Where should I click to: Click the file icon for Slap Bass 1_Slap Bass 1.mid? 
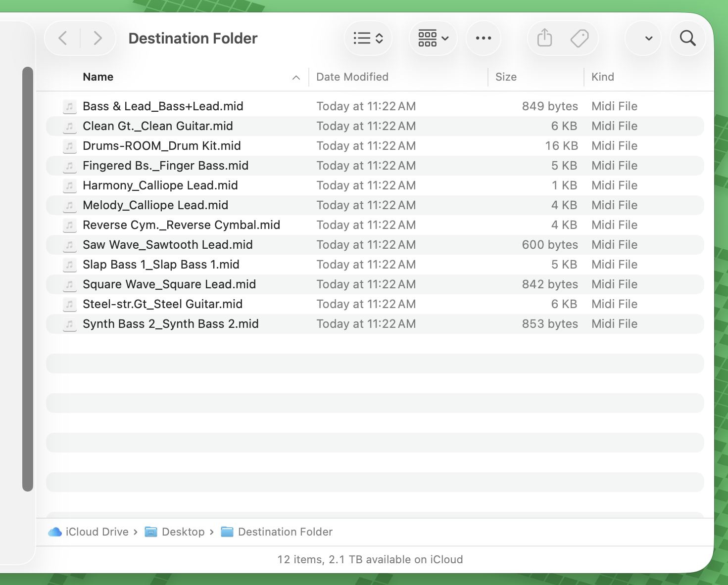click(70, 265)
